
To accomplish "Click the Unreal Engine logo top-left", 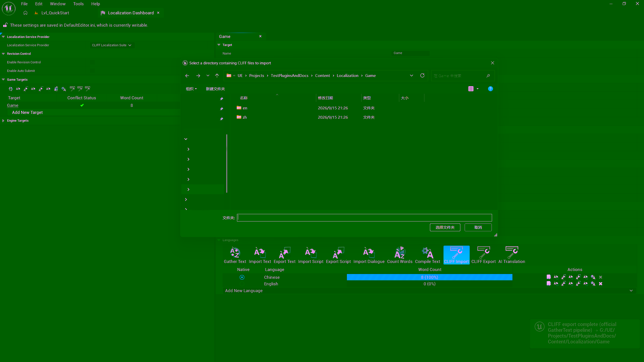I will (9, 8).
